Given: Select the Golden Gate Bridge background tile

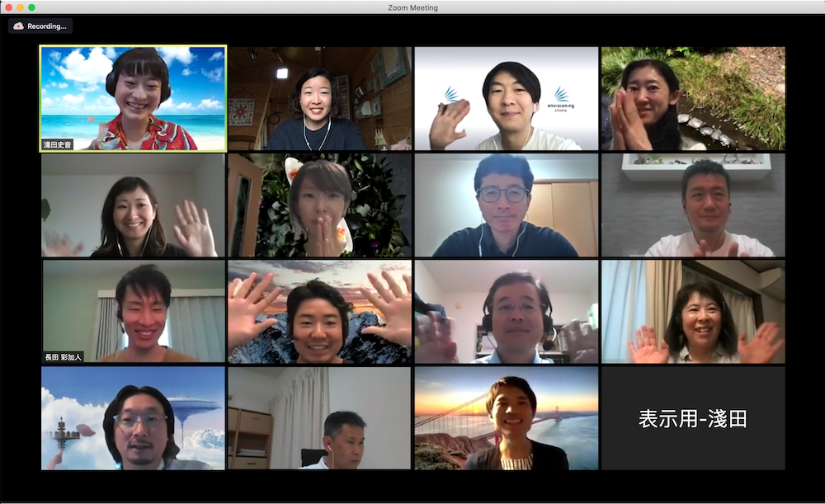Looking at the screenshot, I should [x=506, y=418].
